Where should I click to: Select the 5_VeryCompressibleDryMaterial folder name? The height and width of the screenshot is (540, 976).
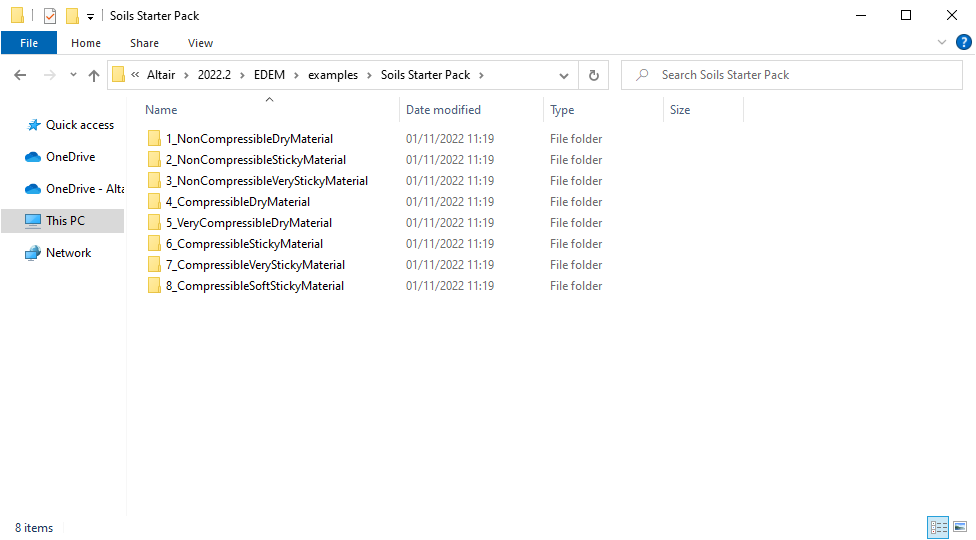248,223
